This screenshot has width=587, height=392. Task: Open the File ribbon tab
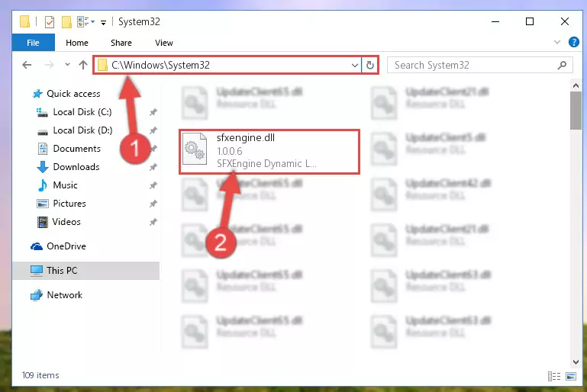click(x=33, y=43)
